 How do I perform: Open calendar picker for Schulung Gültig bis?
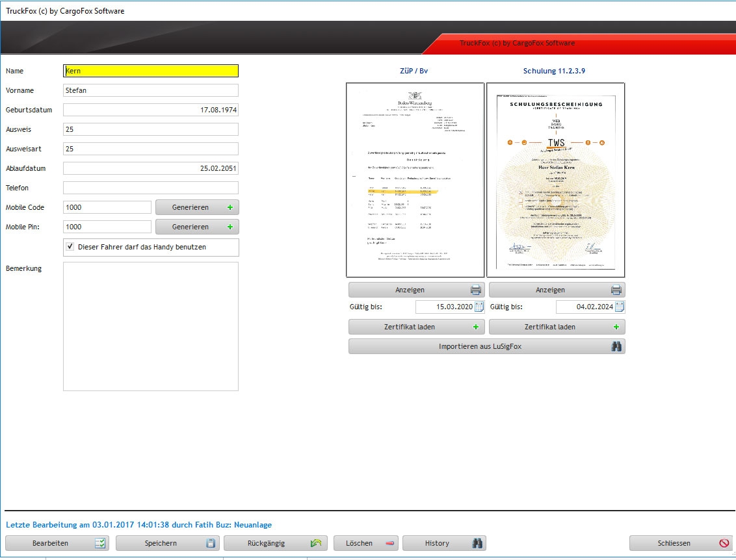click(x=620, y=307)
